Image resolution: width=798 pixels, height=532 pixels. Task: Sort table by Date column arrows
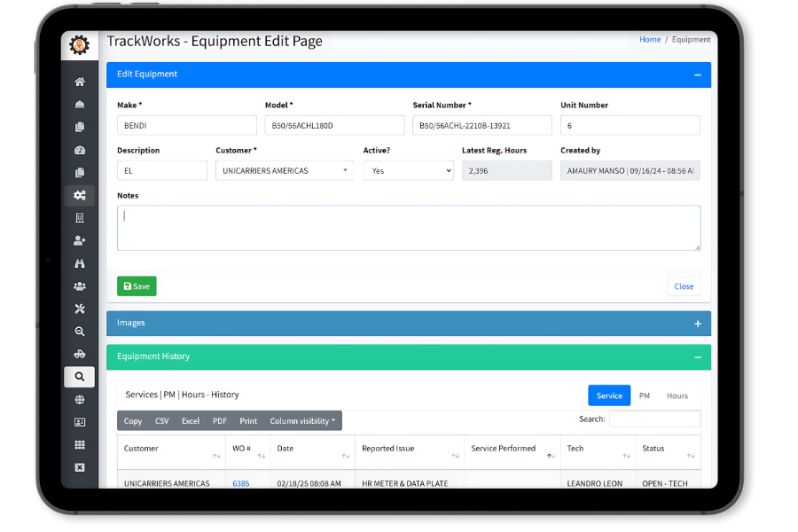tap(346, 456)
